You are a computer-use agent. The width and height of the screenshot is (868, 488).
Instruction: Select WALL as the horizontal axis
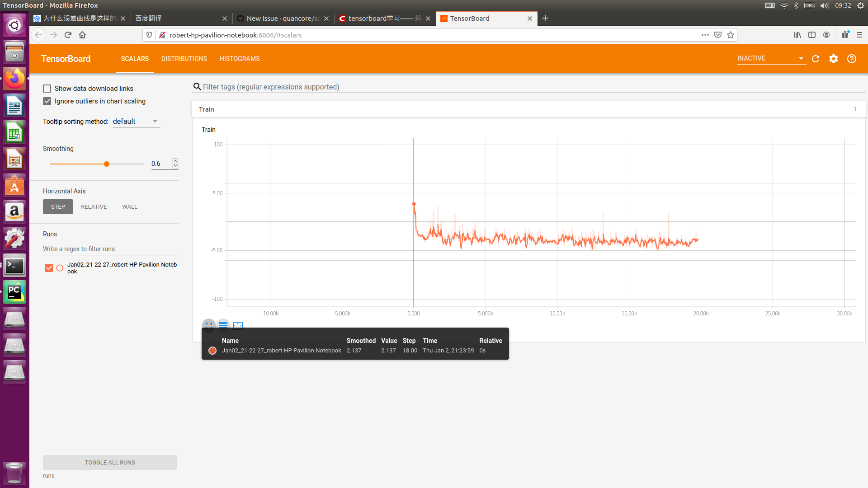point(129,206)
